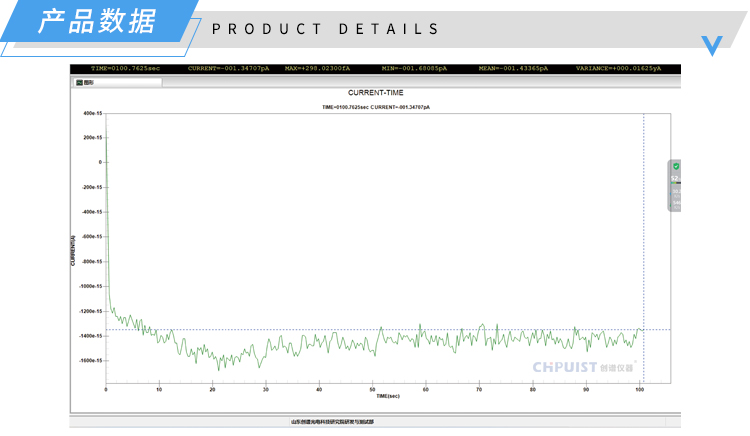The width and height of the screenshot is (750, 436).
Task: Select the TIME=0100.7625sec readout
Action: coord(126,68)
